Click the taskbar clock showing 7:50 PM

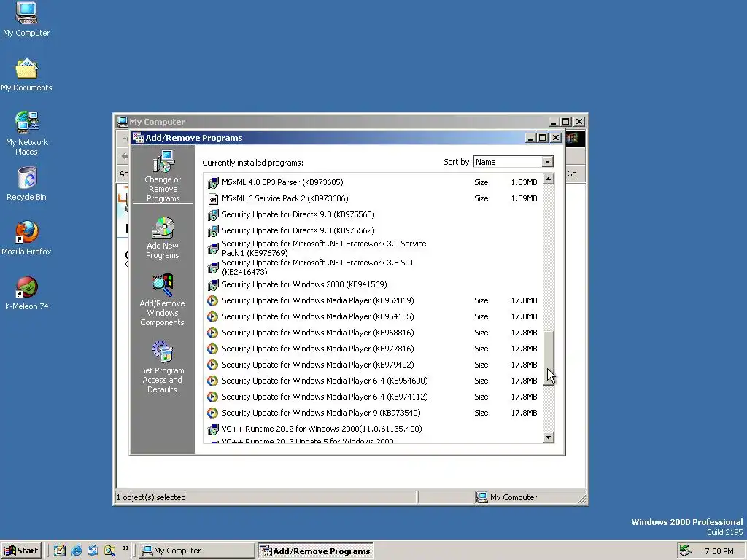719,551
